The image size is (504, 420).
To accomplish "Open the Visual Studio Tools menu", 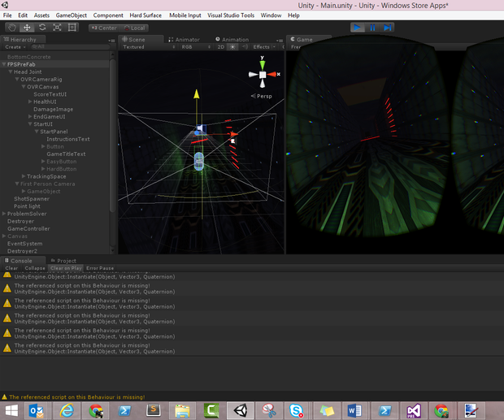I will pos(231,15).
